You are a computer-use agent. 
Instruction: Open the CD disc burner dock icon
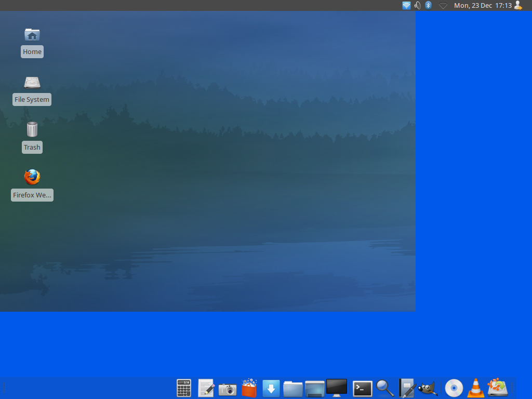click(454, 388)
